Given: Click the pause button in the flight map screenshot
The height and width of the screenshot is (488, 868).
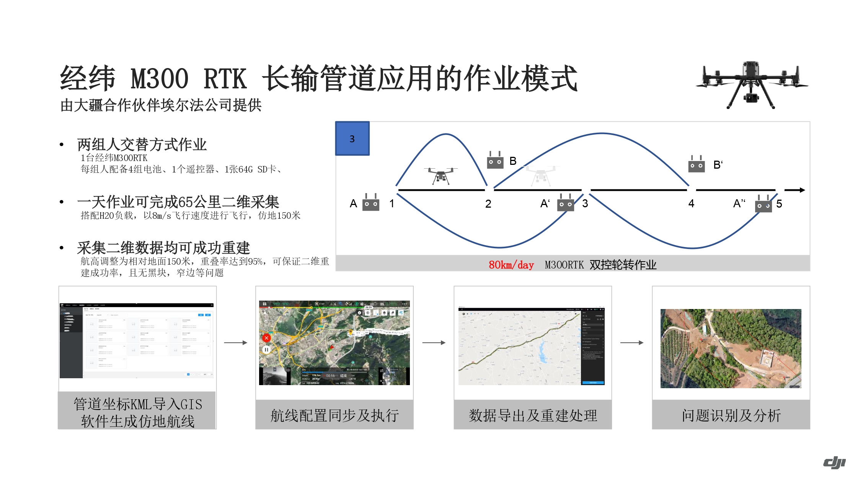Looking at the screenshot, I should 266,349.
